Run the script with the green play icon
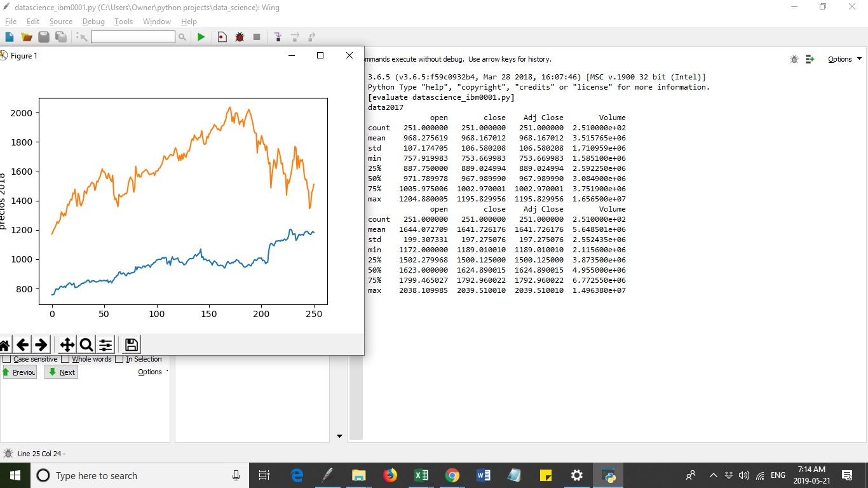Screen dimensions: 868x488 pyautogui.click(x=201, y=37)
